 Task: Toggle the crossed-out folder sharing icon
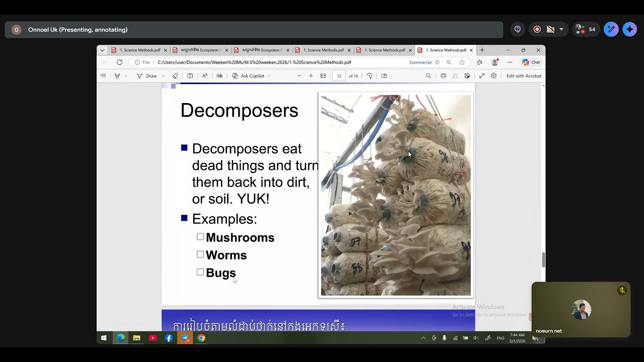pos(550,30)
